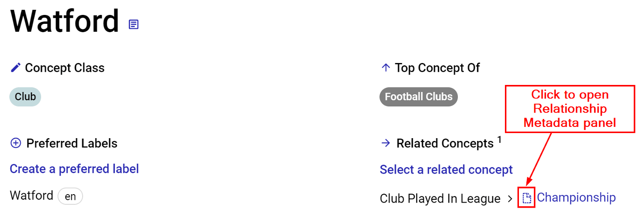644x224 pixels.
Task: Click the plus circle icon beside Preferred Labels
Action: tap(15, 143)
